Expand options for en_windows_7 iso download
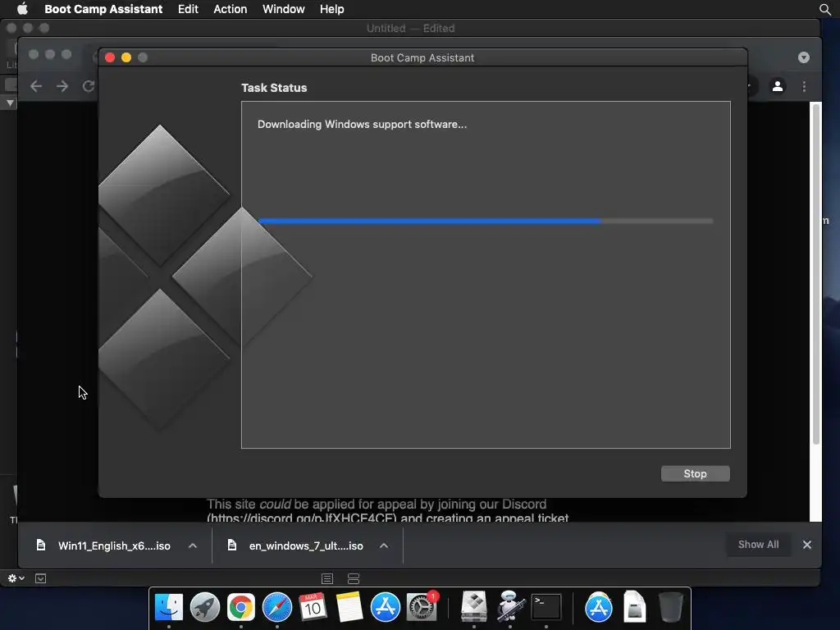This screenshot has width=840, height=630. 384,546
